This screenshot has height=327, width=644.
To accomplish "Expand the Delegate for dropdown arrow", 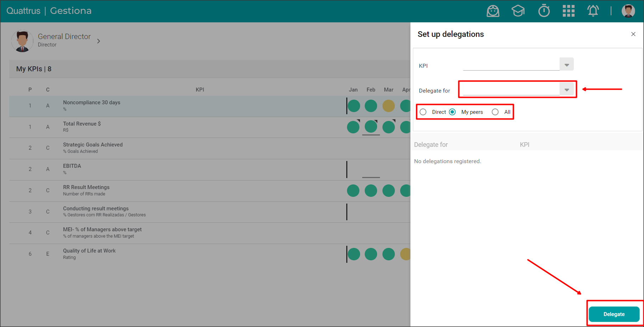I will pos(566,89).
